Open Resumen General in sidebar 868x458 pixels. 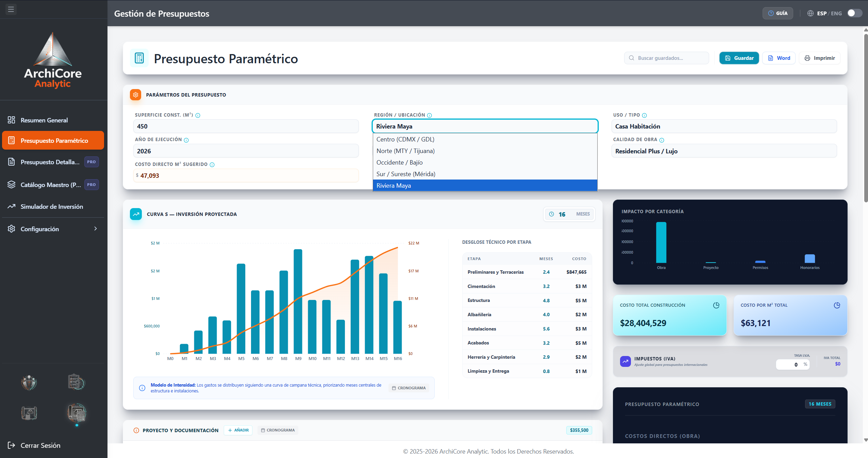click(x=53, y=120)
